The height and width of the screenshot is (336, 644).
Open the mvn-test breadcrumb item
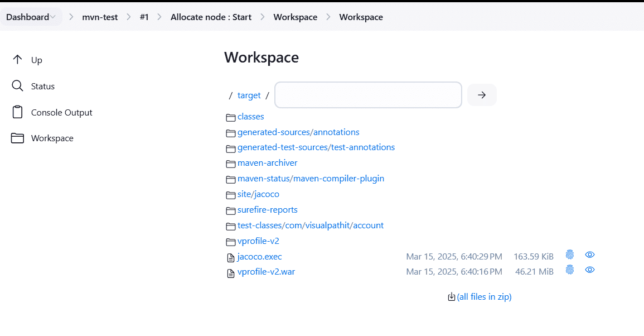(100, 17)
